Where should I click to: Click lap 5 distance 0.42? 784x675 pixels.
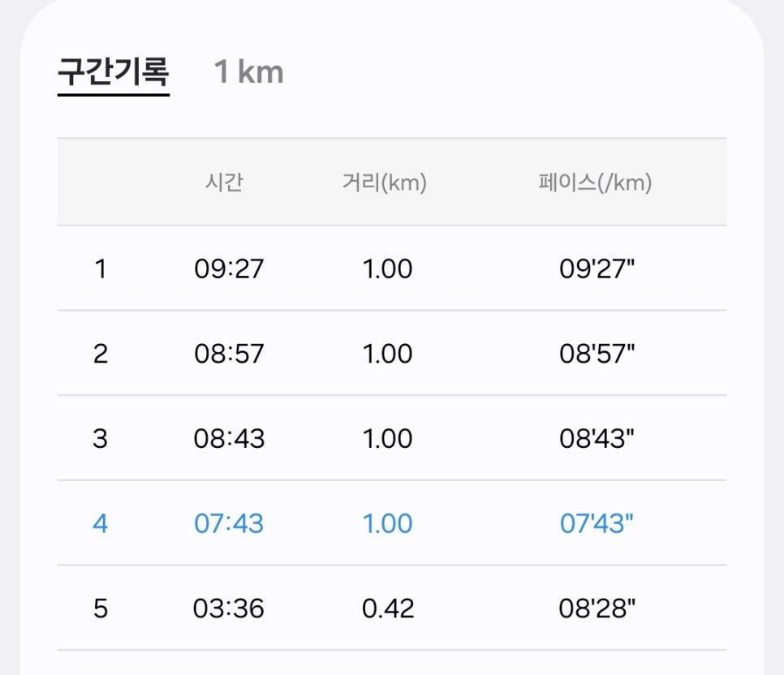388,608
